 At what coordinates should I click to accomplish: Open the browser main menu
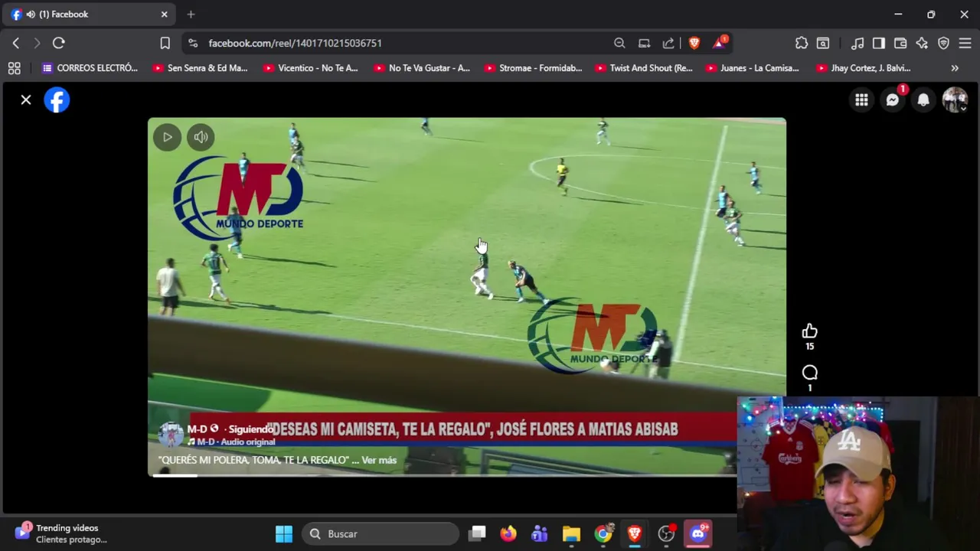click(x=965, y=43)
